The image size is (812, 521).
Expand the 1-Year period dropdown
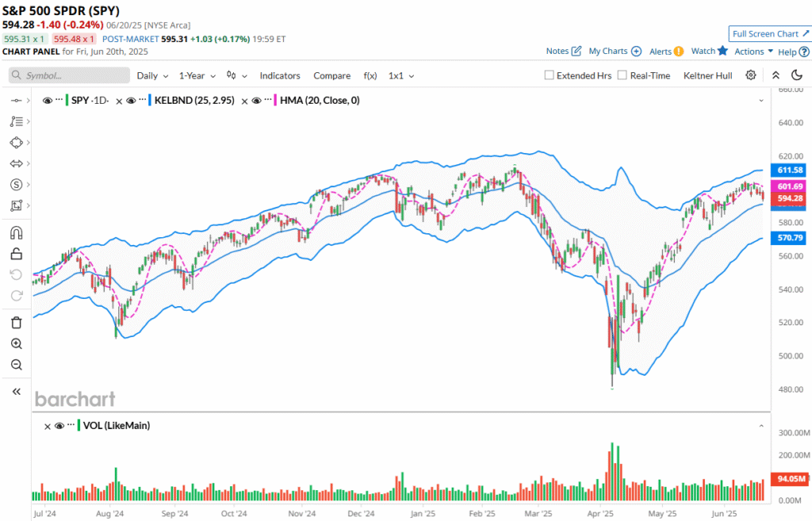[x=197, y=75]
